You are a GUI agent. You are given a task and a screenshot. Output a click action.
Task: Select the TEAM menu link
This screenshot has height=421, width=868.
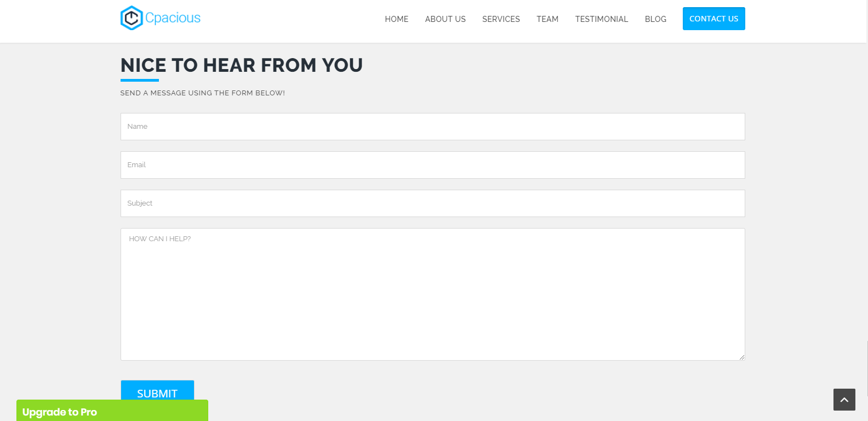[547, 19]
